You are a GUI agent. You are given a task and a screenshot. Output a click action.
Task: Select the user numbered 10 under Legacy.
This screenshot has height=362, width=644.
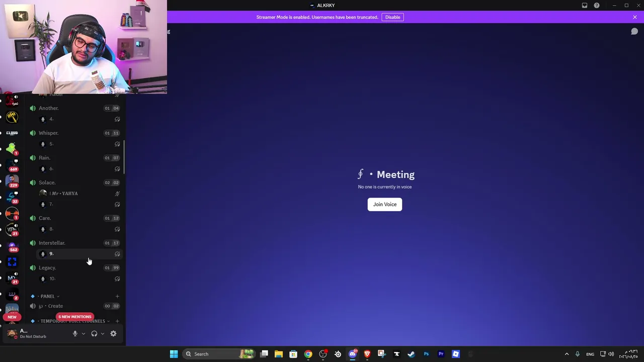coord(79,279)
